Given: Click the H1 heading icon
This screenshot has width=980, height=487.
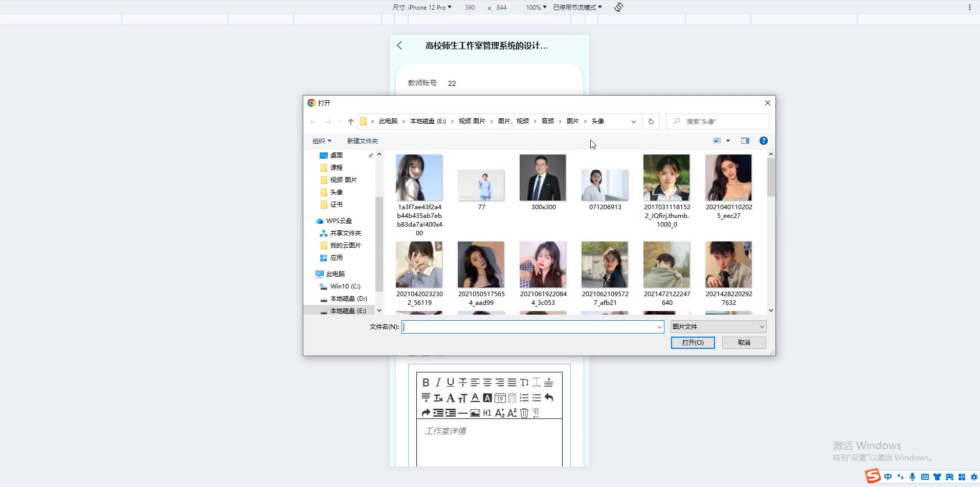Looking at the screenshot, I should click(x=487, y=413).
